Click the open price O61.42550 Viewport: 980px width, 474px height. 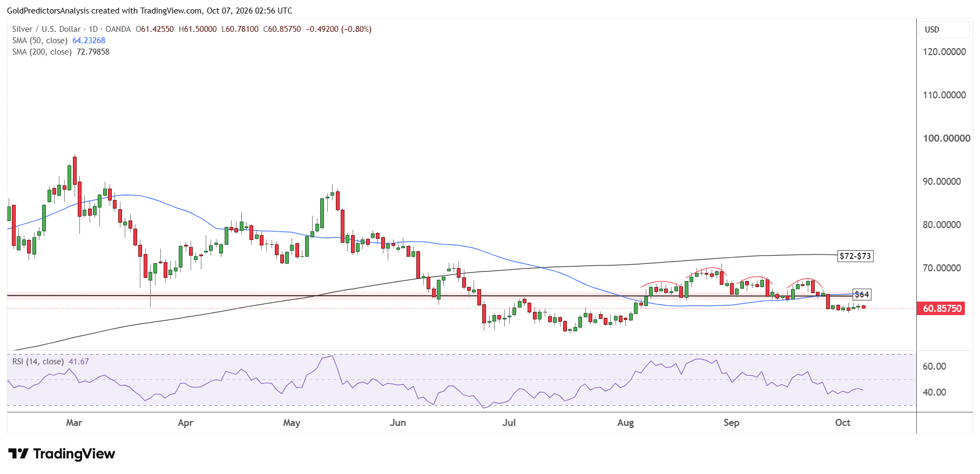click(155, 29)
